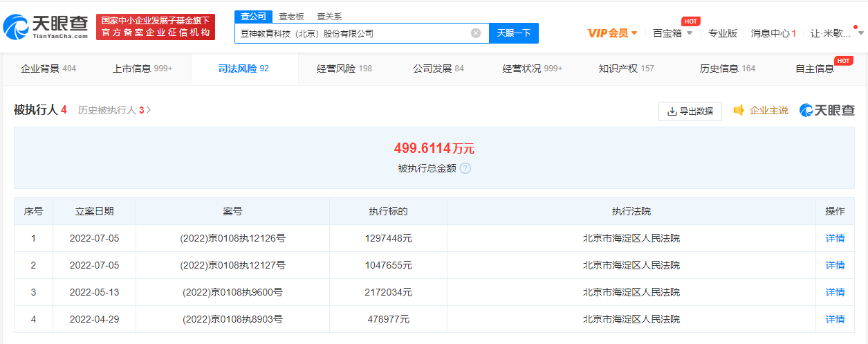The height and width of the screenshot is (344, 868).
Task: Click the 导出数据 export button
Action: [x=690, y=111]
